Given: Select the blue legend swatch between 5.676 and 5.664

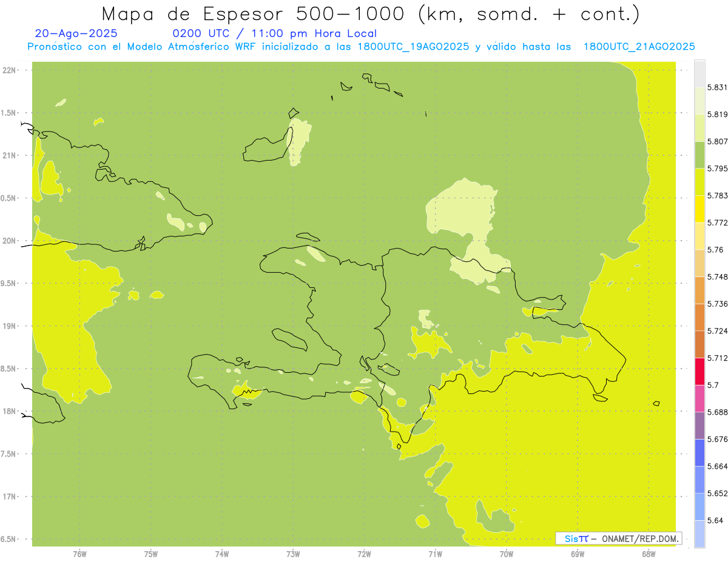Looking at the screenshot, I should click(699, 453).
